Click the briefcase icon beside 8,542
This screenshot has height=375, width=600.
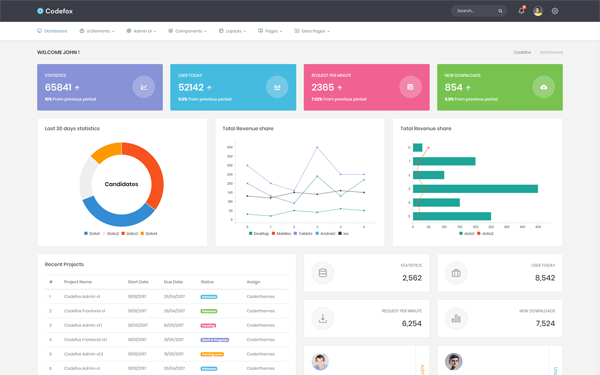pos(456,273)
